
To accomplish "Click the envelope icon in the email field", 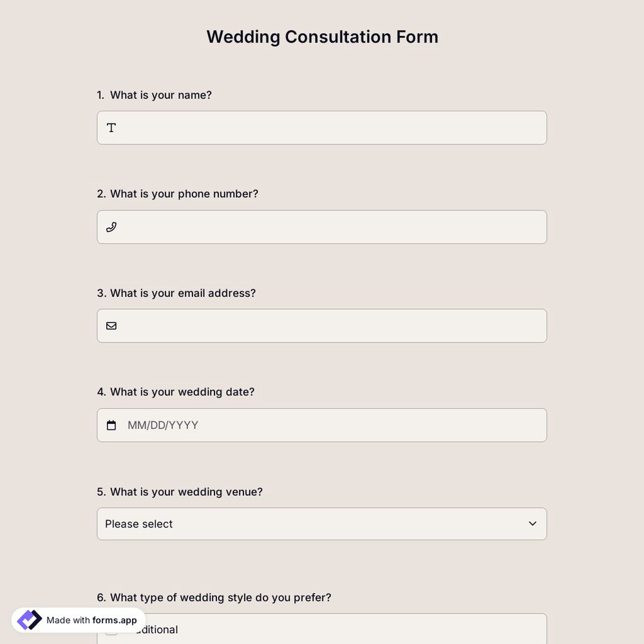I will tap(111, 326).
